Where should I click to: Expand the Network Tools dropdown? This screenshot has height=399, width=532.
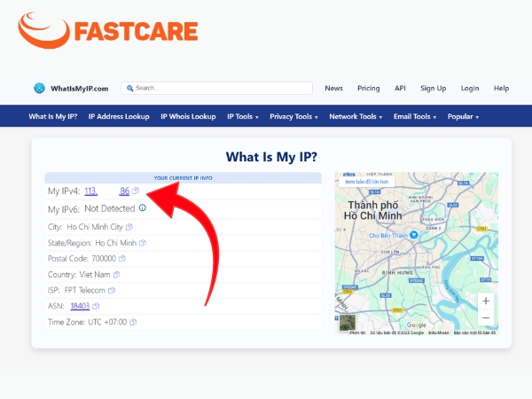(x=356, y=116)
